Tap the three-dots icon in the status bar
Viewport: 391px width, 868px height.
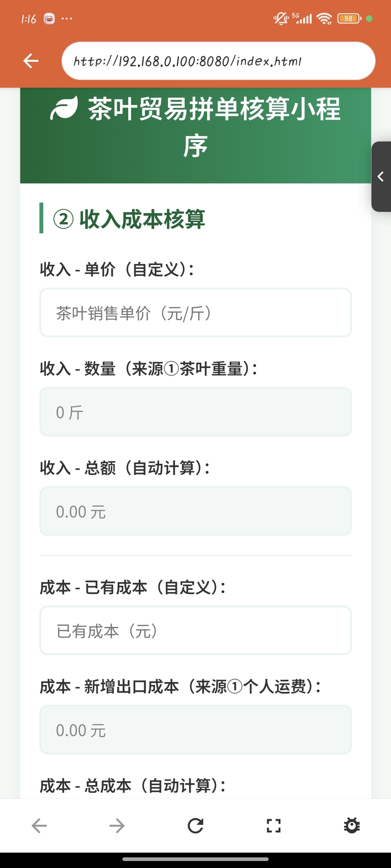tap(67, 19)
